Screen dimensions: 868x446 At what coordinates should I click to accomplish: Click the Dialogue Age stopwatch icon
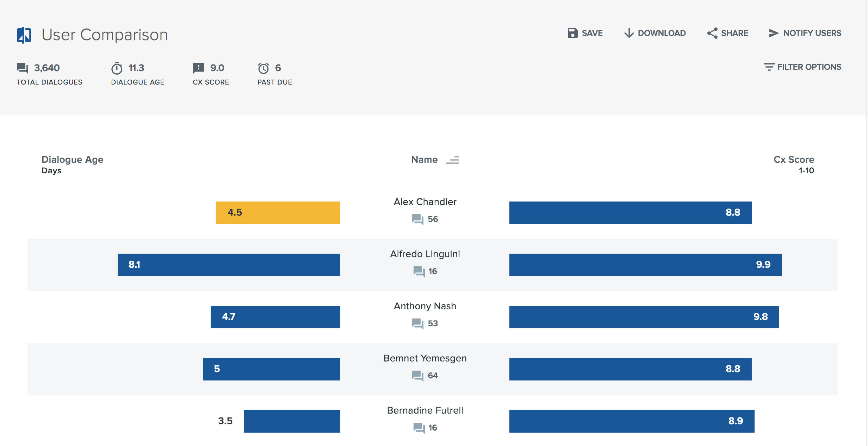tap(117, 68)
